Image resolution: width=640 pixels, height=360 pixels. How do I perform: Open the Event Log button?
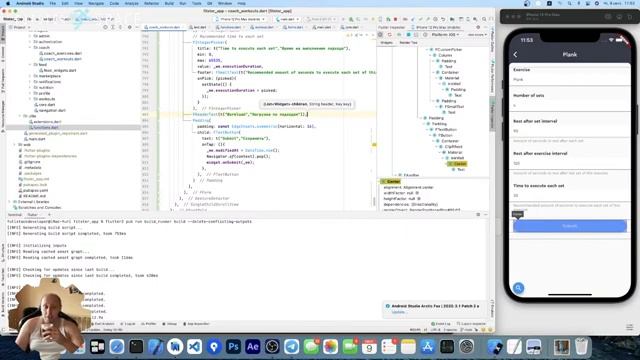pos(441,324)
